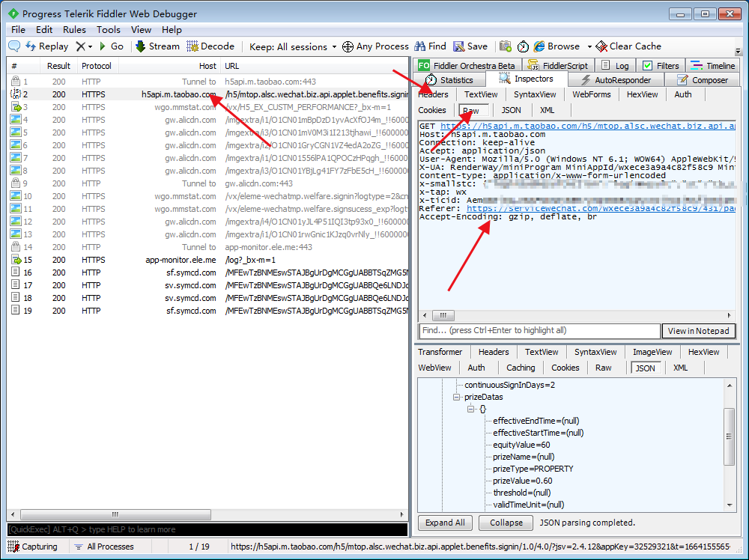Open the Filters tab
749x560 pixels.
(x=661, y=65)
